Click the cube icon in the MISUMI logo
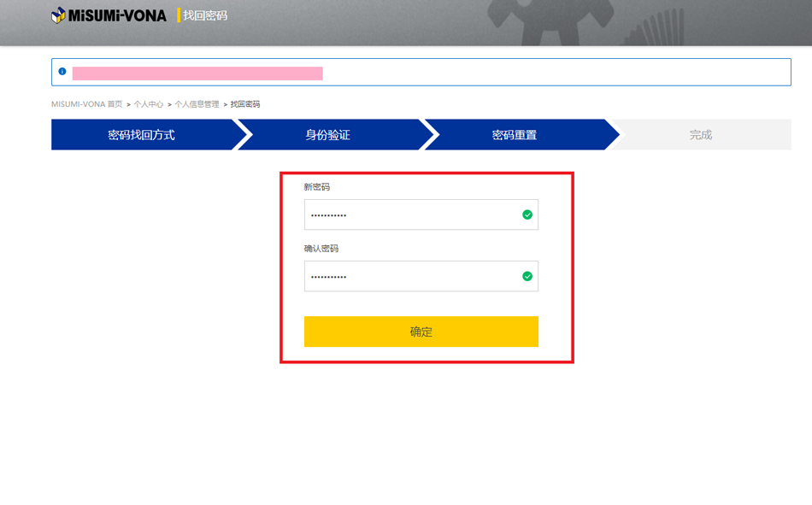 tap(58, 15)
